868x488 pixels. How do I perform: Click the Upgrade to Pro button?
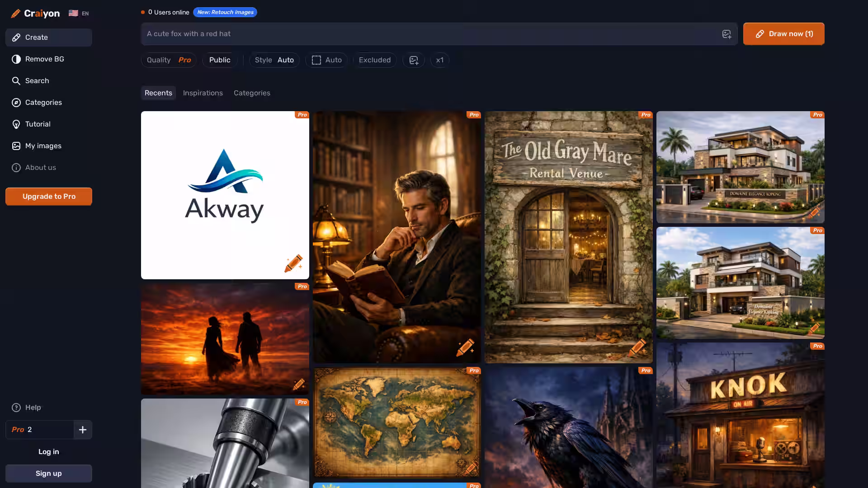pyautogui.click(x=49, y=197)
